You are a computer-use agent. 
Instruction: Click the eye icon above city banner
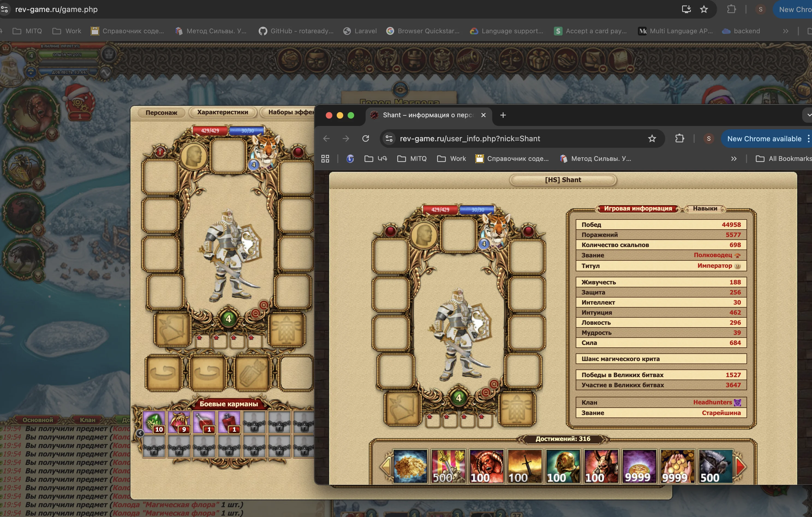[400, 90]
